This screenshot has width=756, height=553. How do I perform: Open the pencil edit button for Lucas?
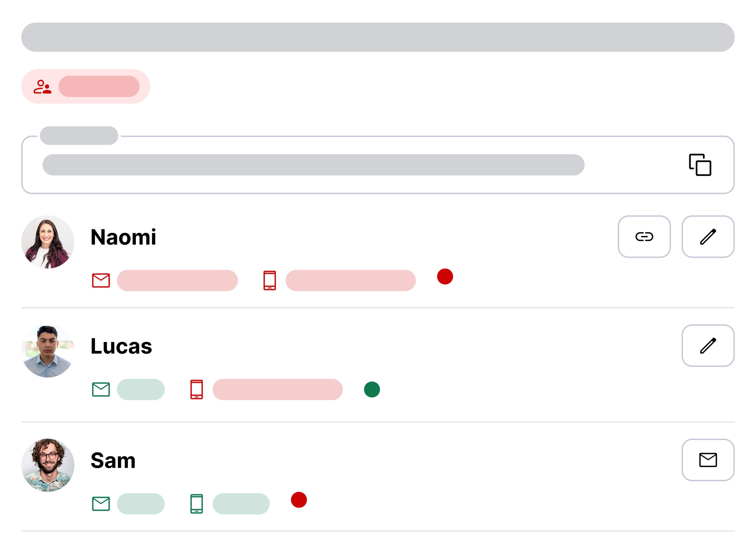(x=708, y=346)
